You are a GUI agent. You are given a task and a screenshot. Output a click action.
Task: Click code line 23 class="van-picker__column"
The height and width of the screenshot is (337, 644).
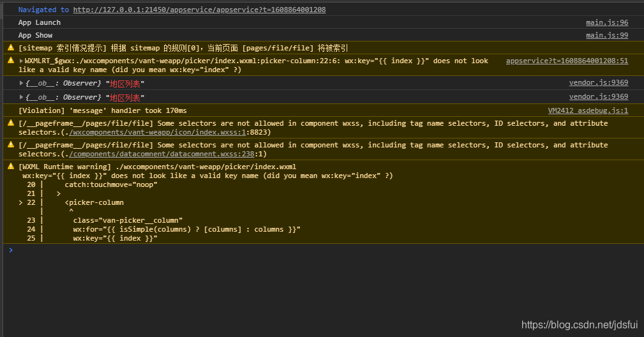click(x=128, y=220)
